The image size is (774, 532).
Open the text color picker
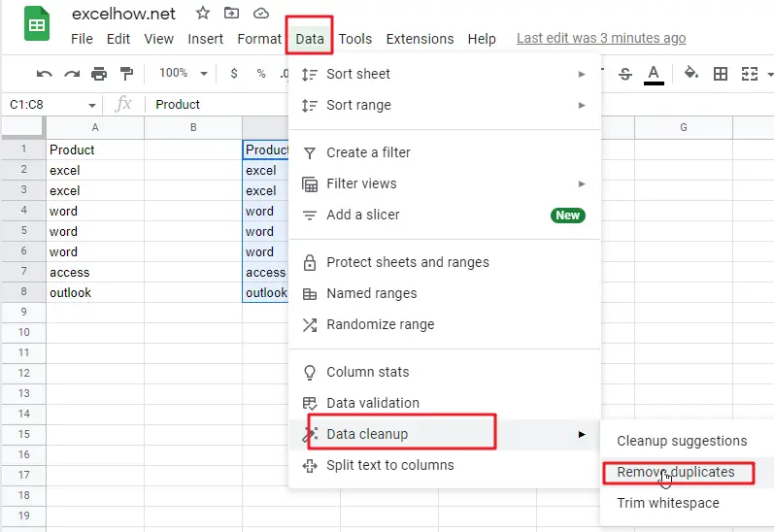[x=654, y=75]
